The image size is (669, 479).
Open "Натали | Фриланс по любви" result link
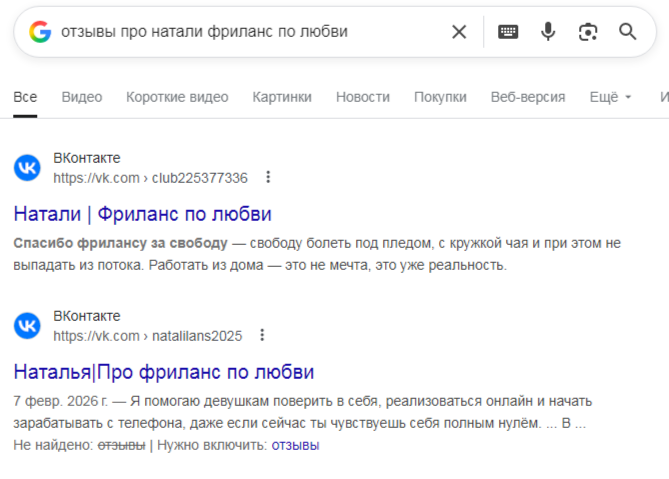click(143, 214)
